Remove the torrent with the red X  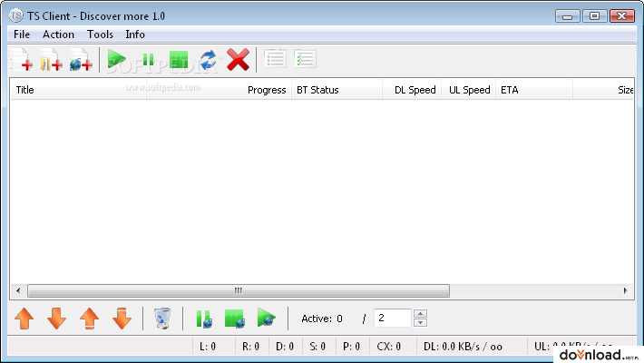click(238, 60)
